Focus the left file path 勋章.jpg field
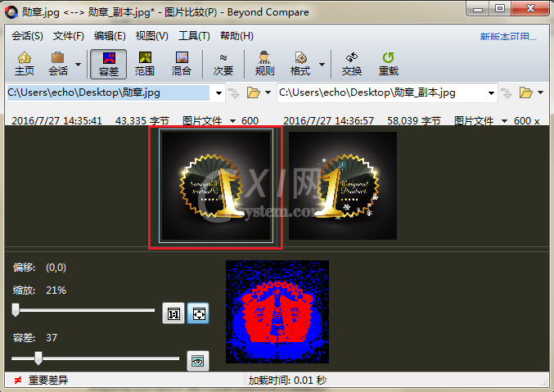This screenshot has height=392, width=554. (x=108, y=92)
